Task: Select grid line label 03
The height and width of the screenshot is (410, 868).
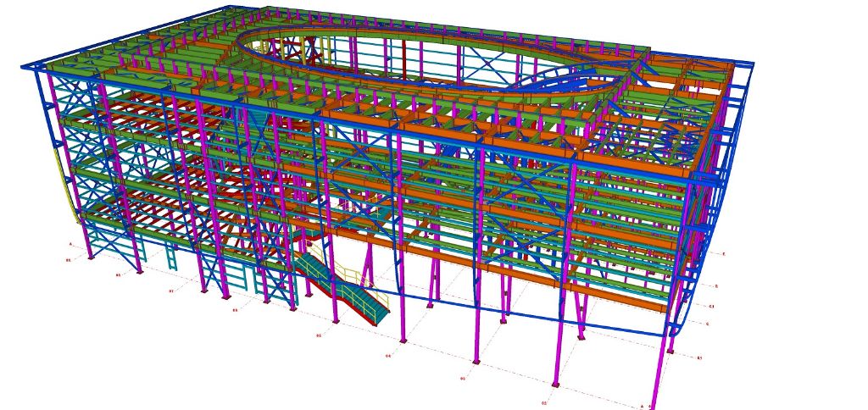Action: click(463, 378)
